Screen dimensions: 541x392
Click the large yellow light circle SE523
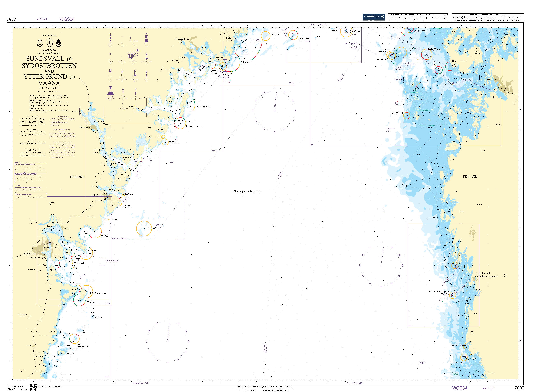point(144,229)
